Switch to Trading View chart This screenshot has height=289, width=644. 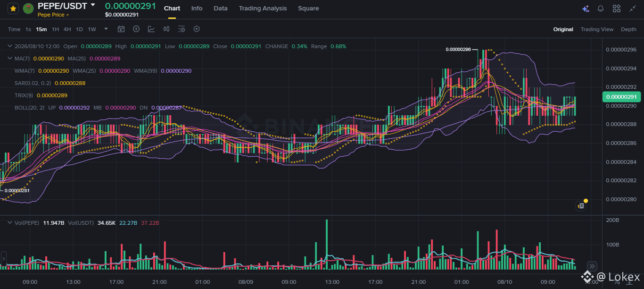coord(597,29)
